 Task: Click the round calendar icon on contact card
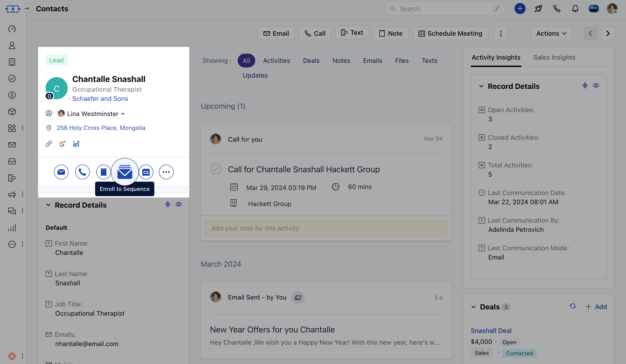146,172
